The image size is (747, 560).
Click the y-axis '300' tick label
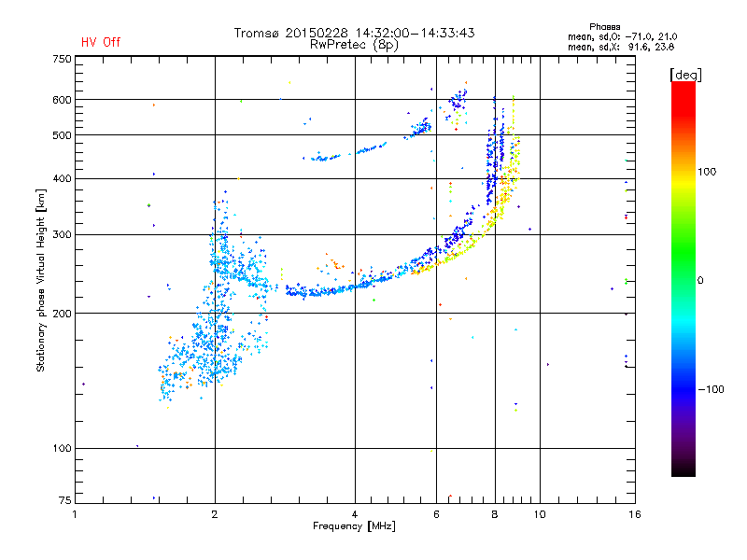[x=62, y=234]
